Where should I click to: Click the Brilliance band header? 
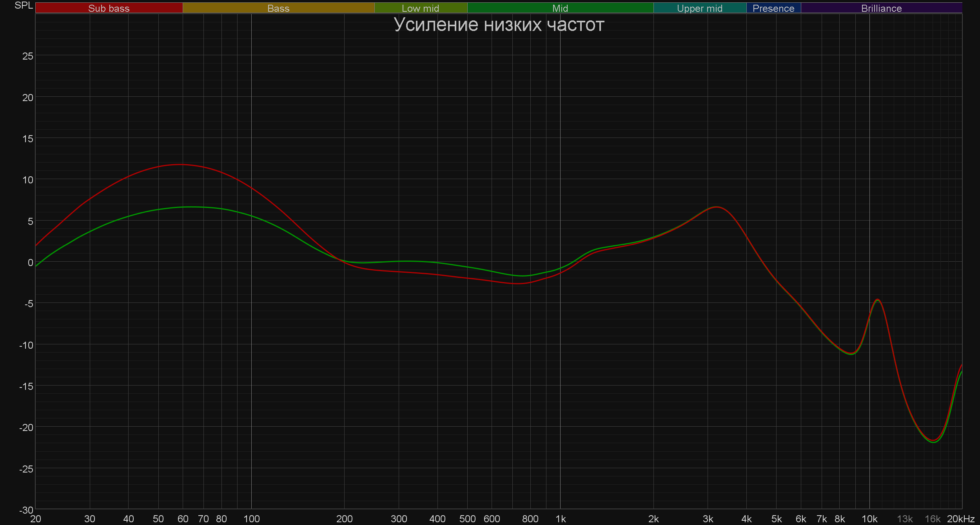pos(881,8)
